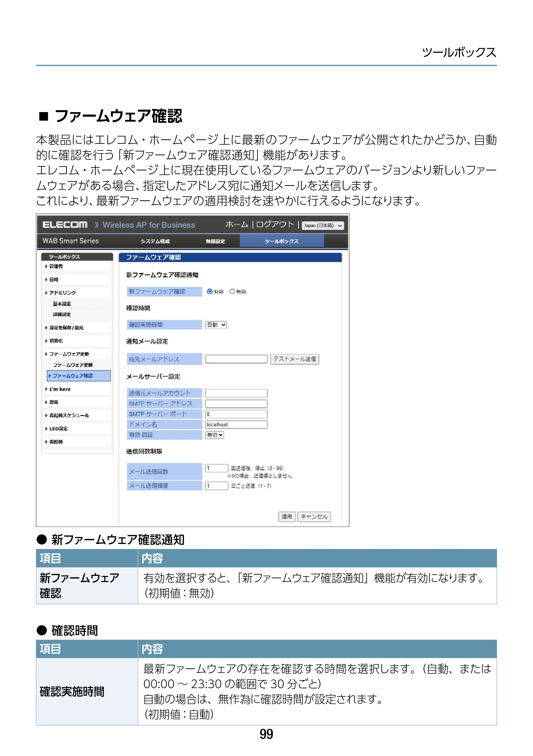Click the SMTP サーバー ポート field

pos(236,414)
